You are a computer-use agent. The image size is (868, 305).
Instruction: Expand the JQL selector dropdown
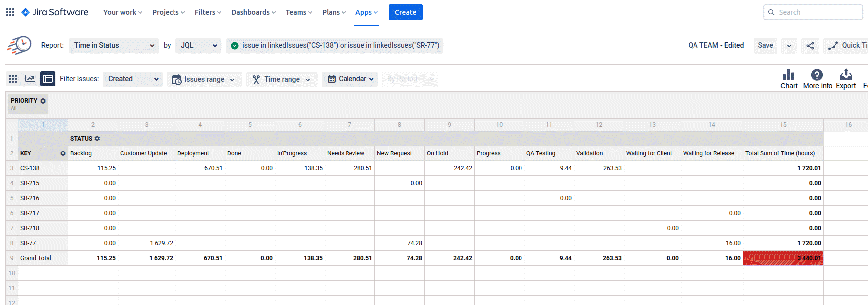coord(198,46)
